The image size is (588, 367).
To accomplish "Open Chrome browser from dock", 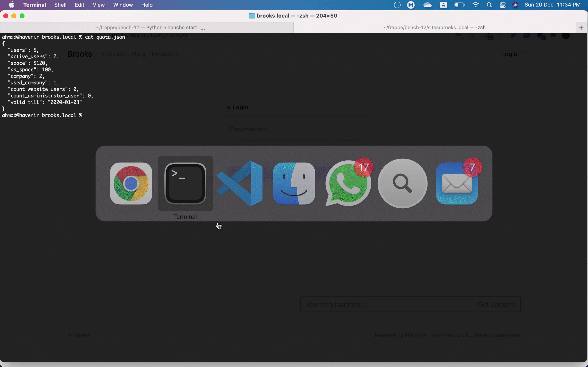I will (x=130, y=183).
